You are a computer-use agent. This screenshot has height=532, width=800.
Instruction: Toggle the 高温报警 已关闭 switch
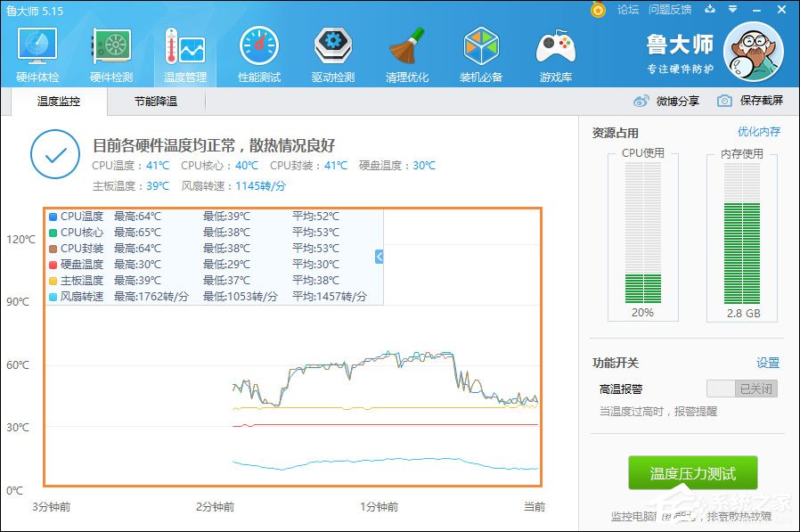tap(740, 389)
